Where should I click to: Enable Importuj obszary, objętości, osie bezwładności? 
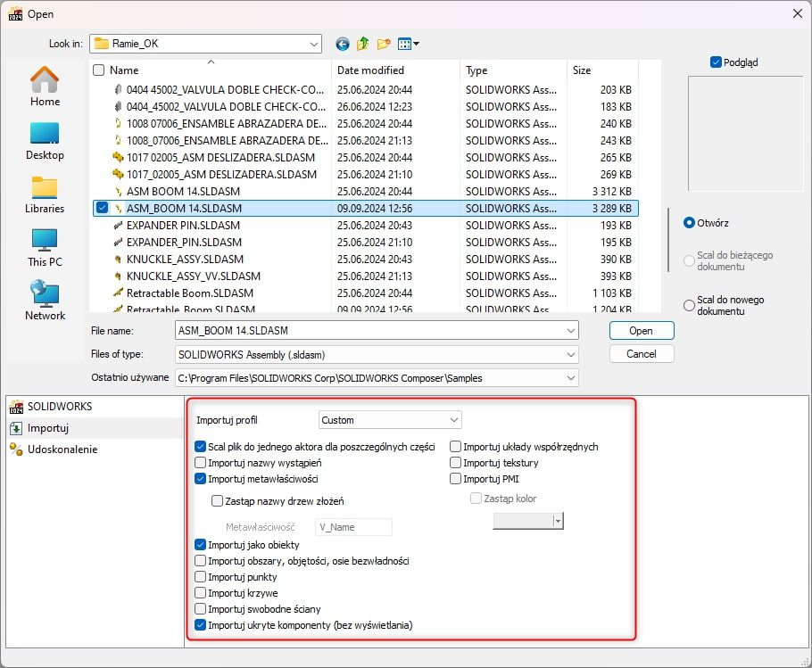(201, 560)
